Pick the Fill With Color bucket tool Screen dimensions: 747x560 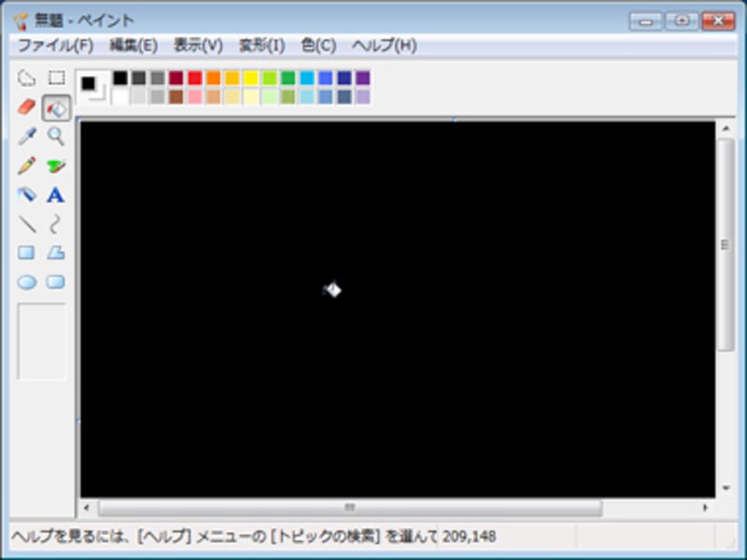pyautogui.click(x=56, y=107)
